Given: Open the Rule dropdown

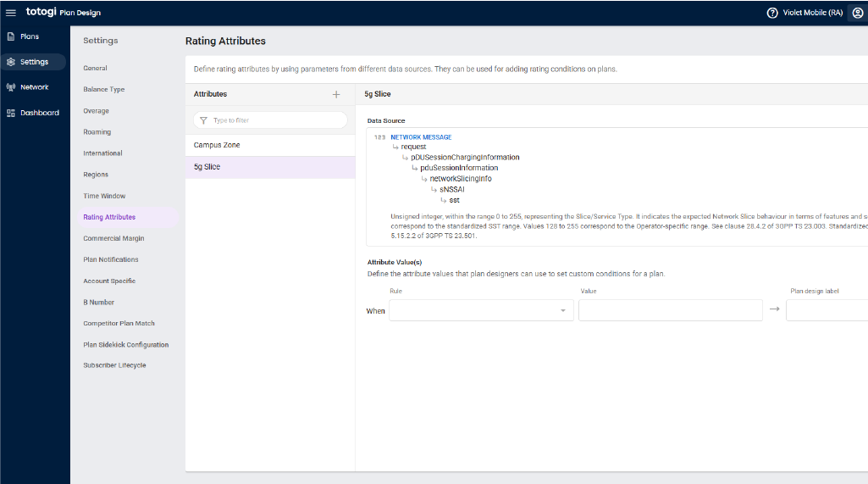Looking at the screenshot, I should (481, 310).
